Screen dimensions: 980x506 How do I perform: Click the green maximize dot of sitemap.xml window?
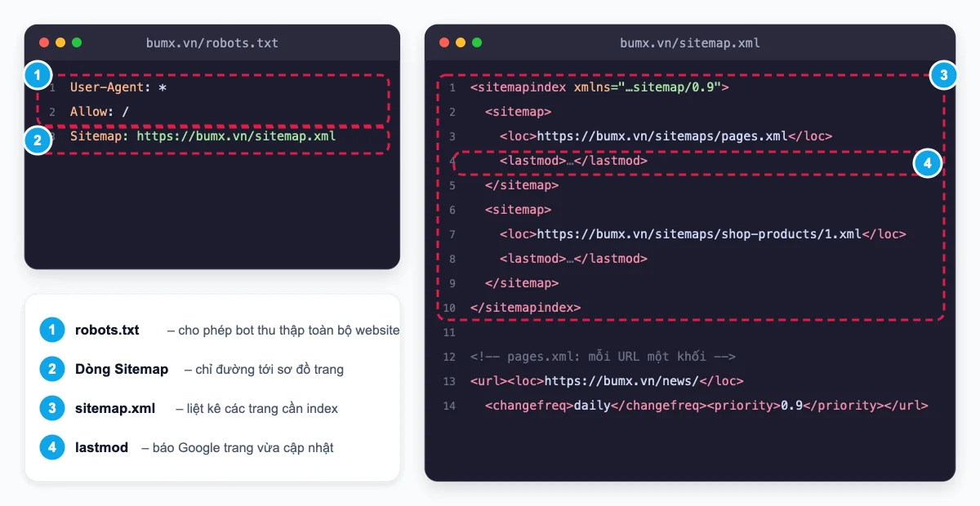pos(477,42)
